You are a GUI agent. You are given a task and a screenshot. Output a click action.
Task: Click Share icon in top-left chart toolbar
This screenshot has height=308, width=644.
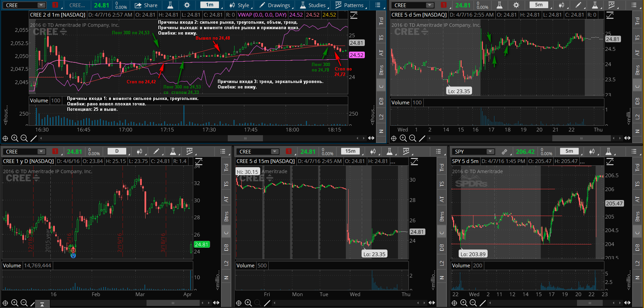(138, 5)
